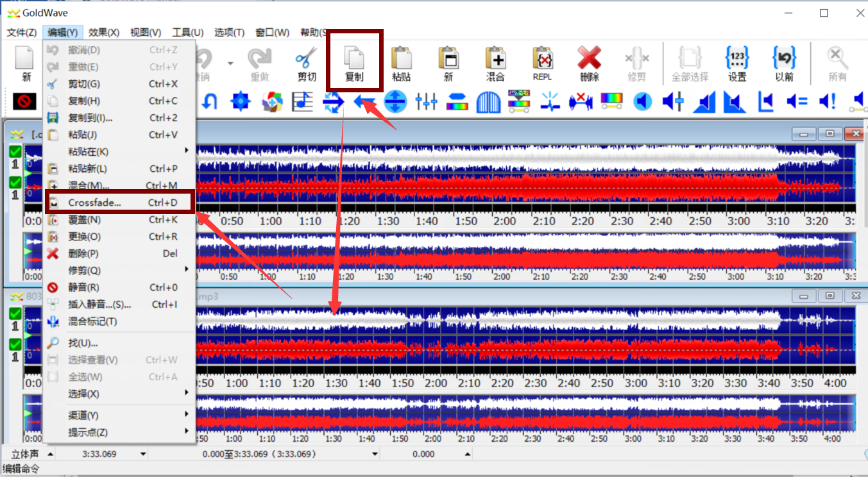Viewport: 868px width, 477px height.
Task: Open the 效果(X) menu
Action: (x=105, y=31)
